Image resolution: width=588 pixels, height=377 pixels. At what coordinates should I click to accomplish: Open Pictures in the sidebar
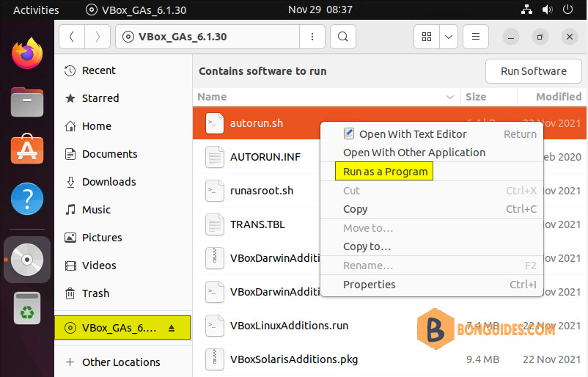(123, 238)
